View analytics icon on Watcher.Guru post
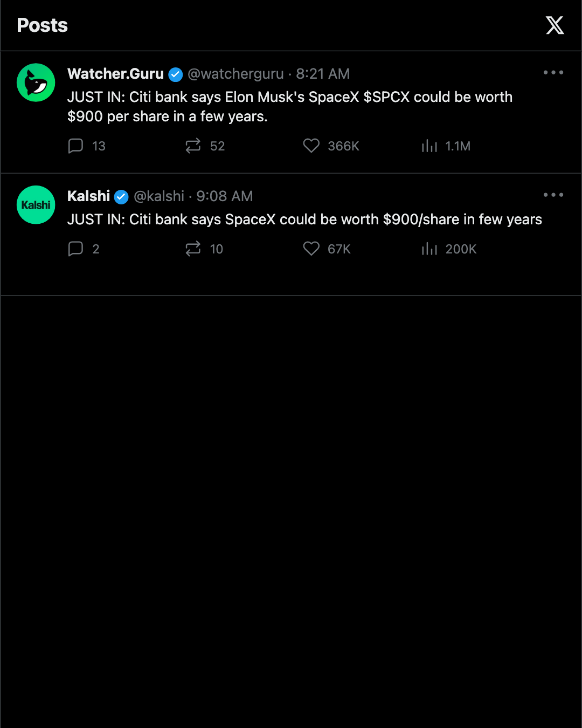582x728 pixels. [x=429, y=146]
